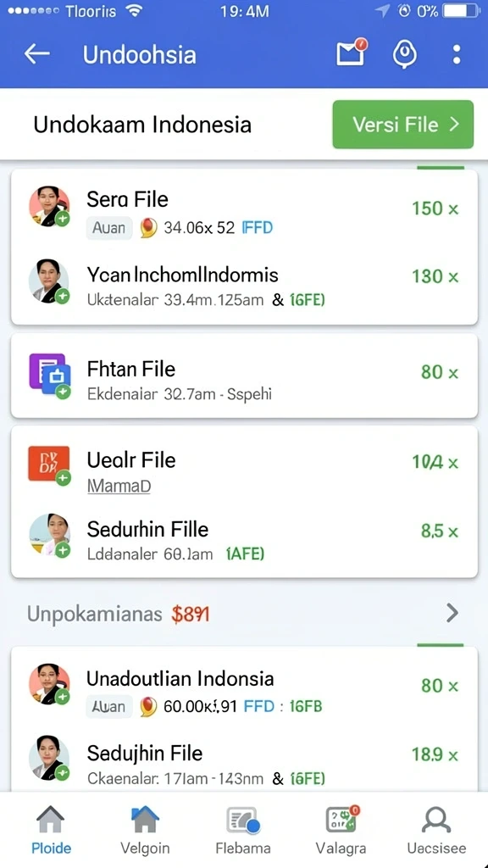Remove Sera File with 150 x
This screenshot has height=868, width=488.
click(435, 209)
